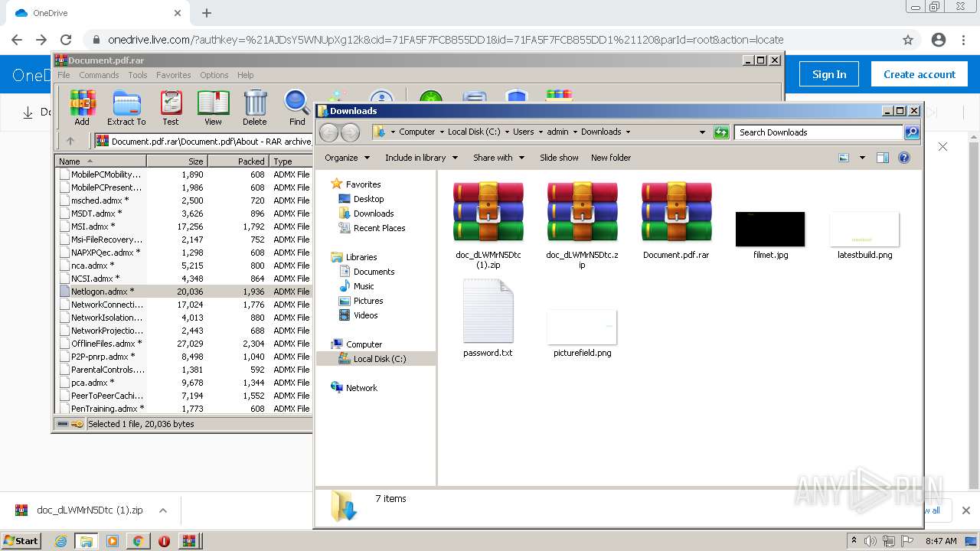980x551 pixels.
Task: Click WinRAR's Add toolbar icon
Action: point(82,107)
